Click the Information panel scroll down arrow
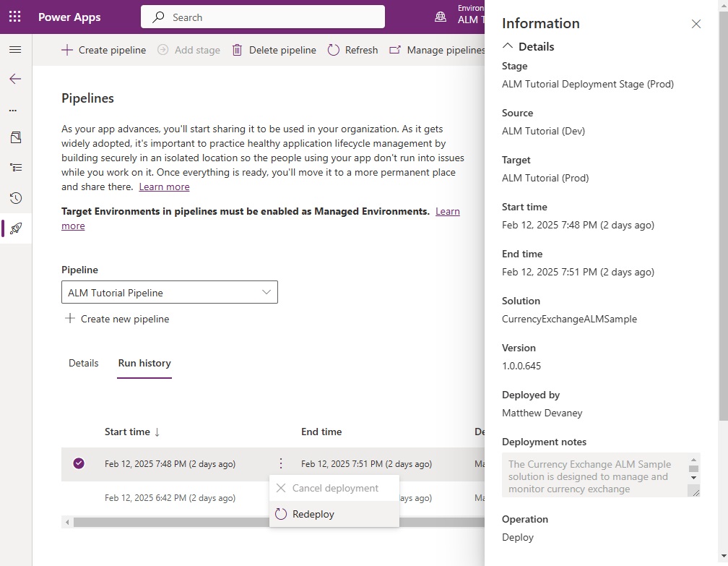The image size is (728, 566). (724, 556)
